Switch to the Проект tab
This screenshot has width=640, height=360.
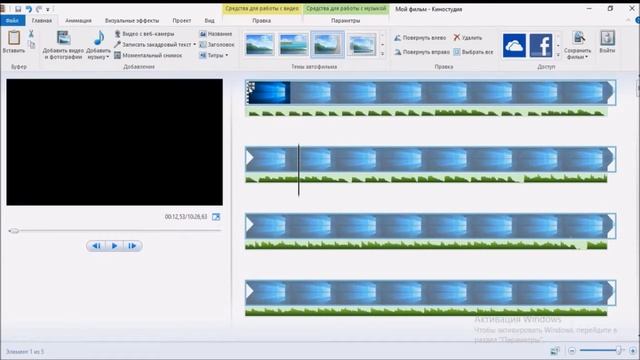point(182,20)
